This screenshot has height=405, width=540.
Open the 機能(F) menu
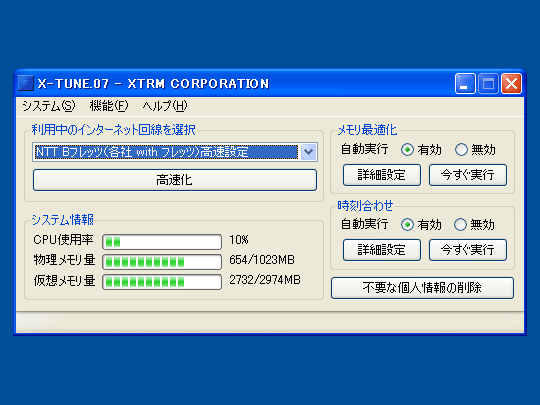tap(109, 106)
